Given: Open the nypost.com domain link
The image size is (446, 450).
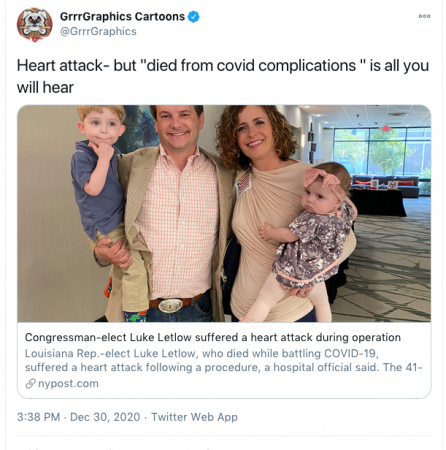Looking at the screenshot, I should [68, 384].
